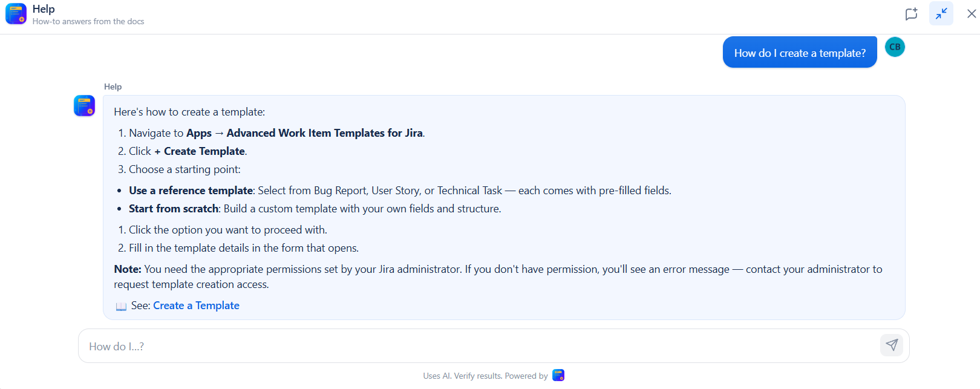
Task: Click the 'Choose a starting point:' step
Action: click(x=185, y=169)
